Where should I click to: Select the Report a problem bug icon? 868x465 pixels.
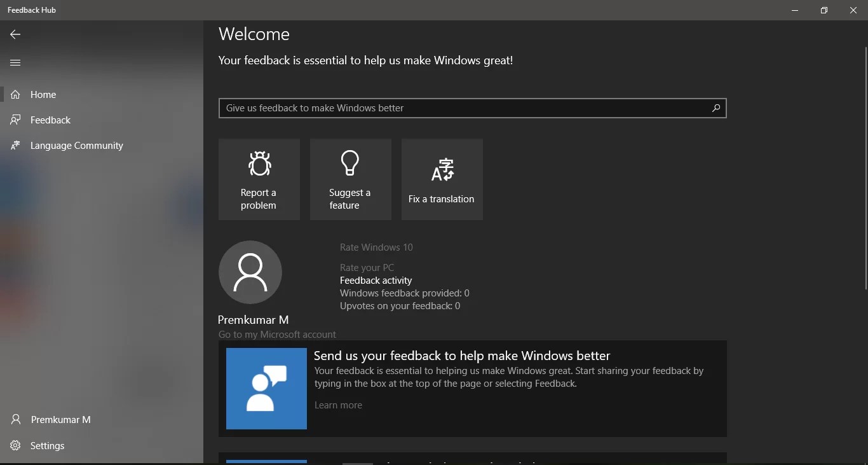pos(259,164)
